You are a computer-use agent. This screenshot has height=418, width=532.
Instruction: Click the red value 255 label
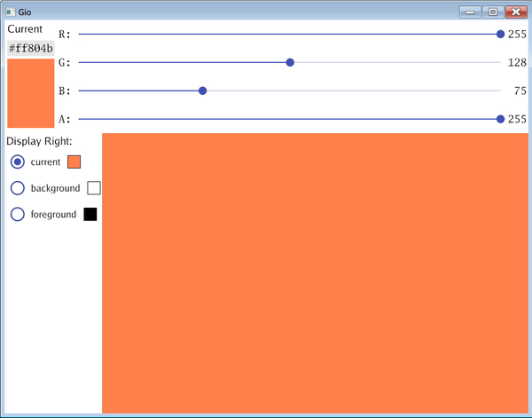pos(517,34)
